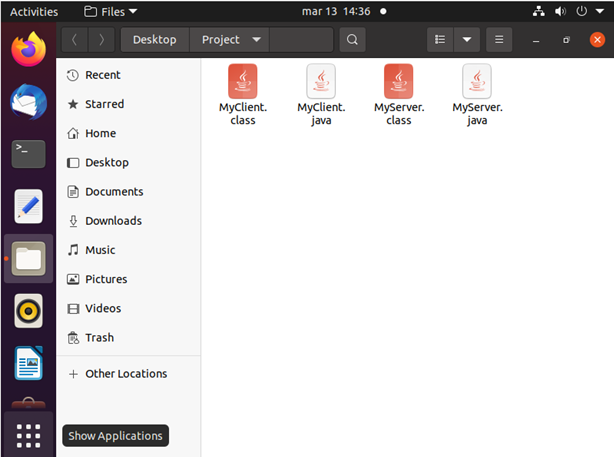Open Videos in sidebar

128,309
